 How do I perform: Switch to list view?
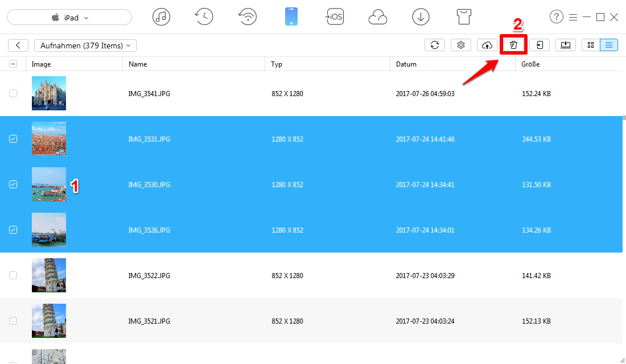(x=609, y=45)
